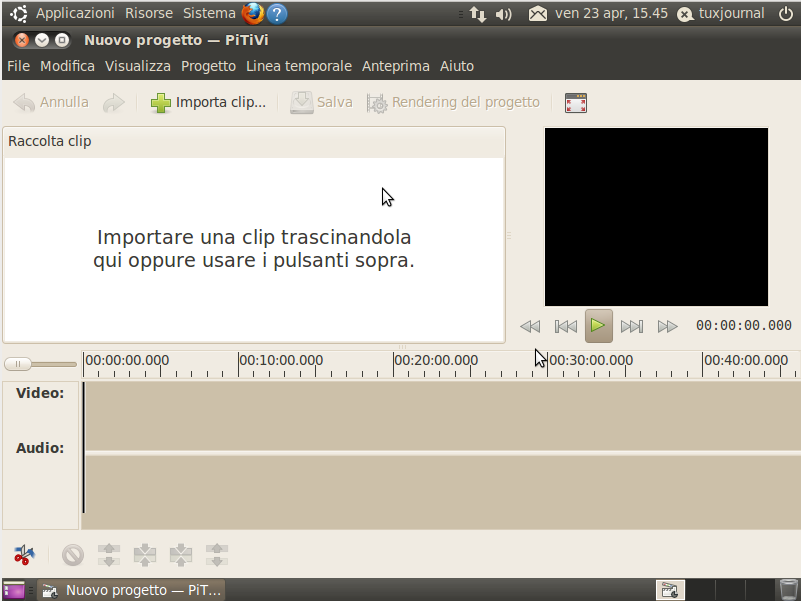The width and height of the screenshot is (801, 601).
Task: Click the black video preview viewer
Action: (x=656, y=217)
